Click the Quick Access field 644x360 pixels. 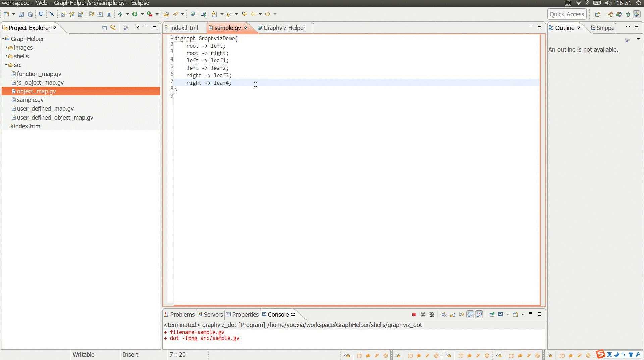pyautogui.click(x=567, y=14)
